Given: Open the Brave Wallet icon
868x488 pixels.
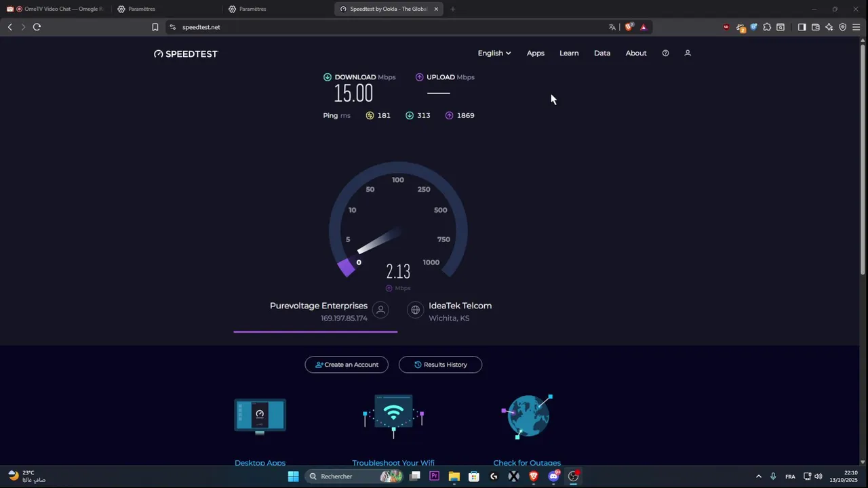Looking at the screenshot, I should [815, 27].
